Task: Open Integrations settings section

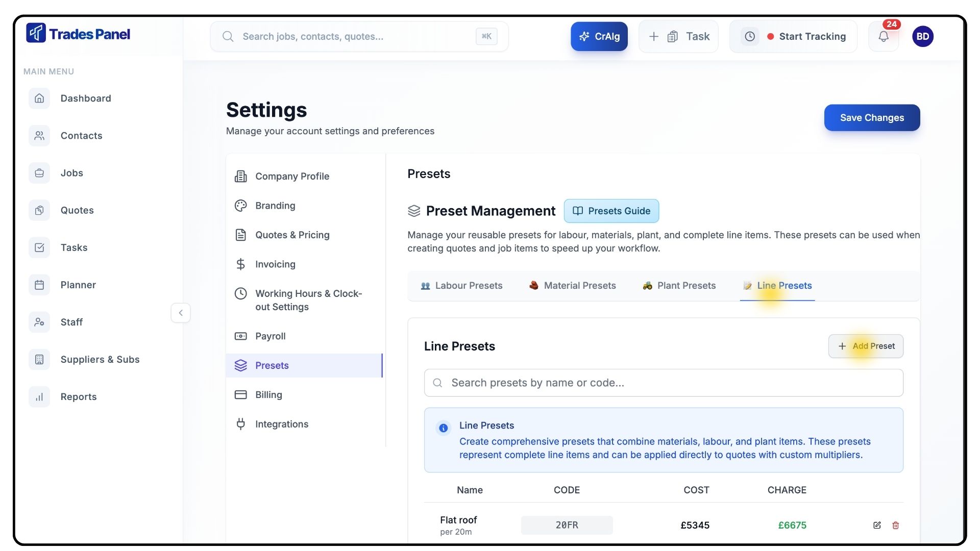Action: [x=281, y=424]
